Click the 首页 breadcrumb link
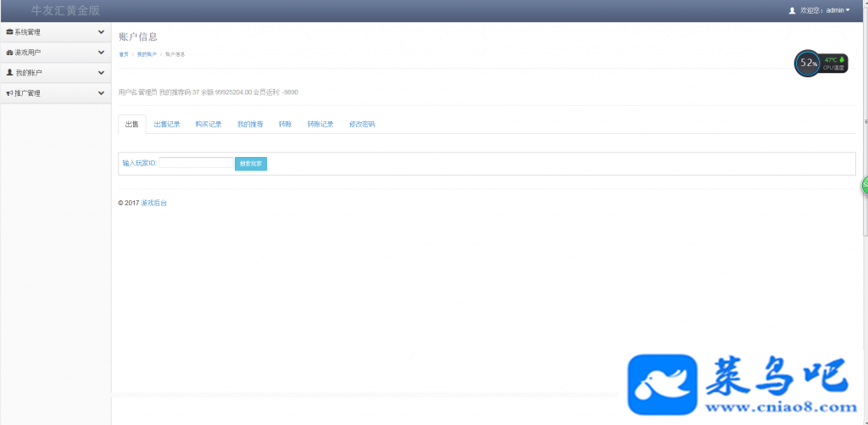 pyautogui.click(x=124, y=54)
